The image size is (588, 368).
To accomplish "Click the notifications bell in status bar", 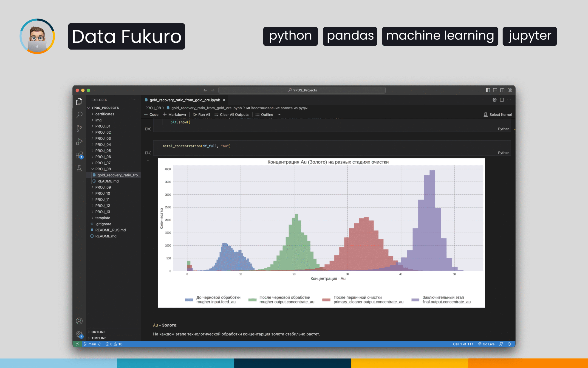I will pos(509,344).
